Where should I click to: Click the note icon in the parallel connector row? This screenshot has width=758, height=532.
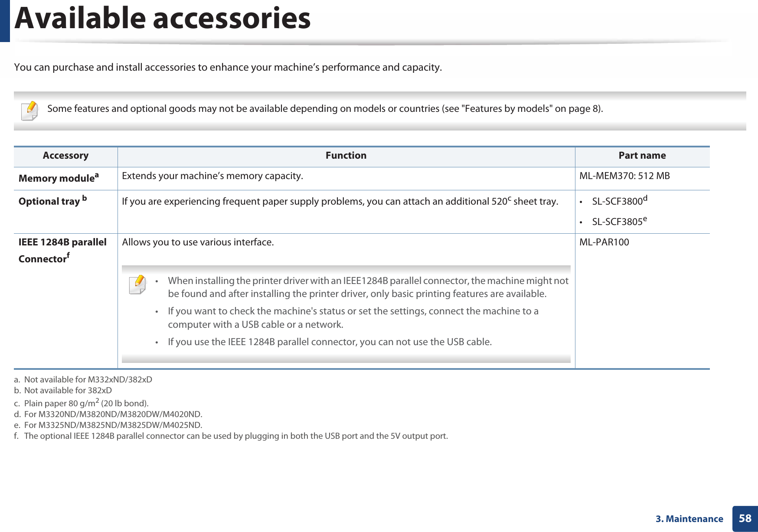137,284
